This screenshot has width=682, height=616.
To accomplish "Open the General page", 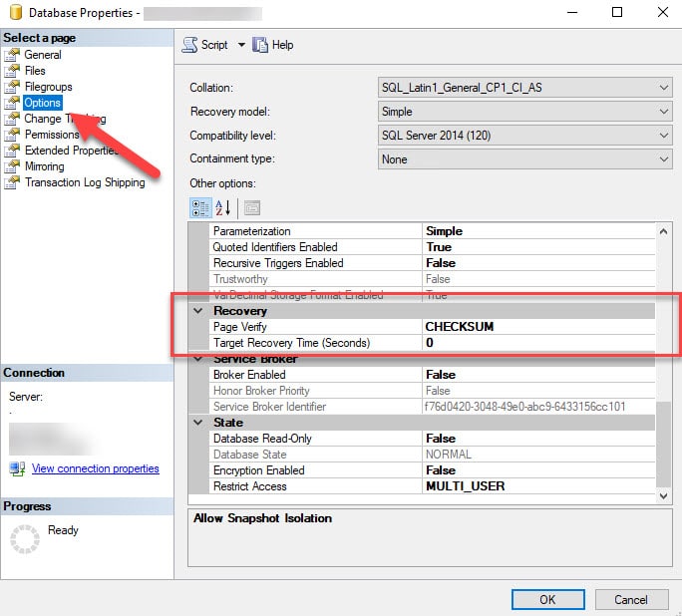I will (x=43, y=55).
